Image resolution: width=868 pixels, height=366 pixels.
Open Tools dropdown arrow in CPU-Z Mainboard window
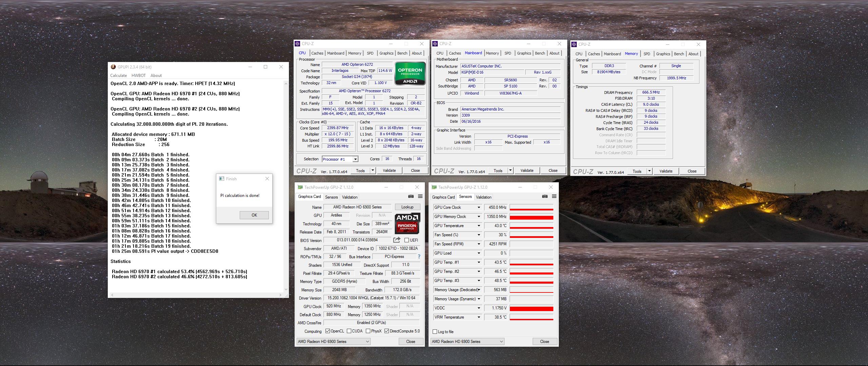[x=510, y=170]
